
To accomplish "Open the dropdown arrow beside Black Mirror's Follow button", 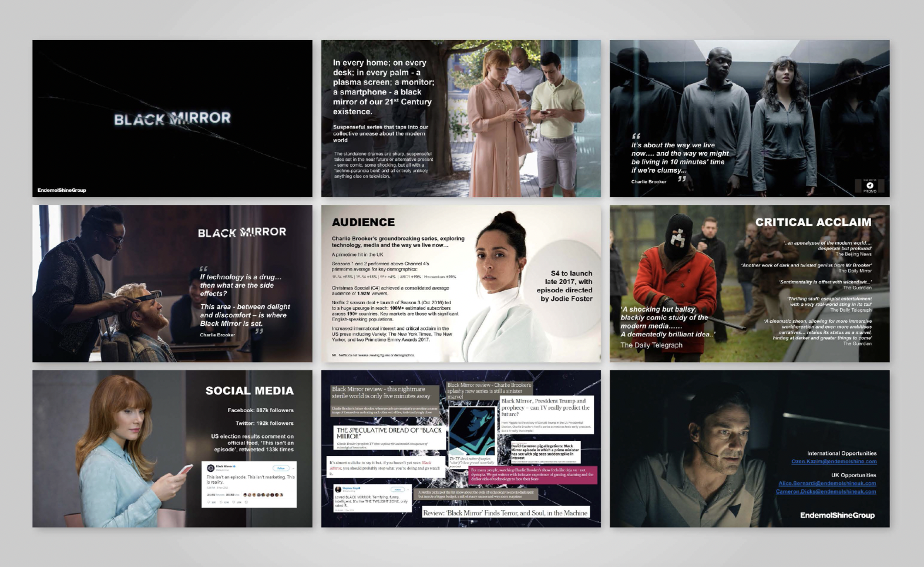I will point(293,468).
